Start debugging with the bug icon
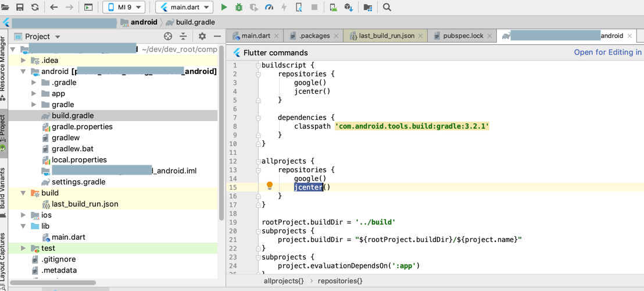Image resolution: width=644 pixels, height=291 pixels. point(239,8)
